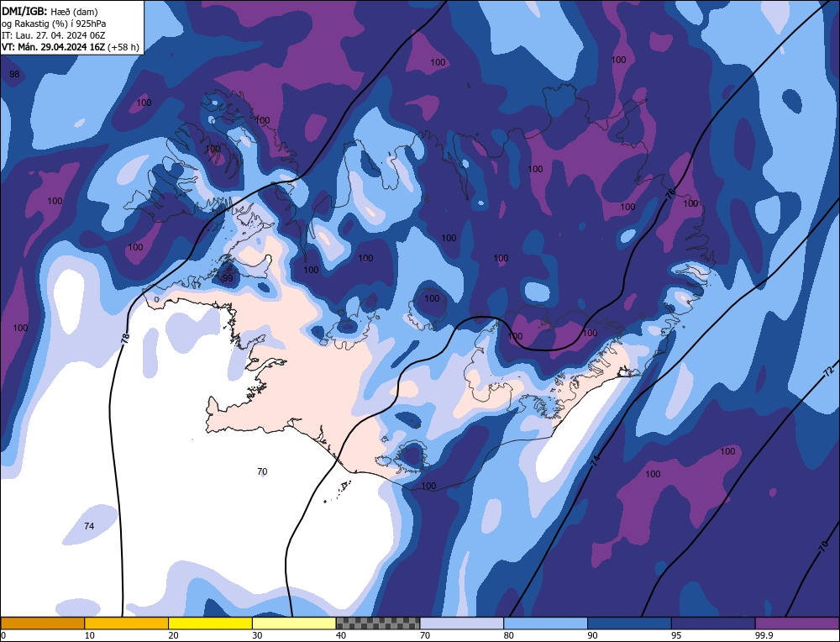Click the title text 'DMI/IGB: Hæð (dam)'
Screen dimensions: 840x642
(x=50, y=11)
